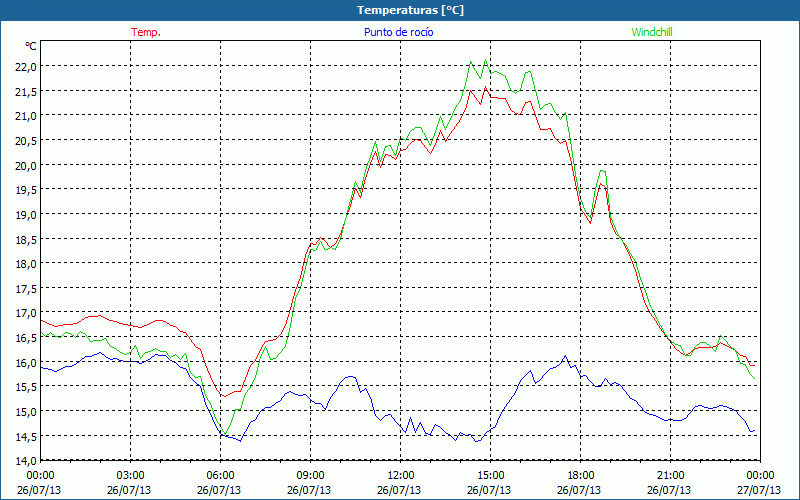Click the 'Temperaturas [°C]' chart title
The height and width of the screenshot is (500, 800).
coord(410,10)
